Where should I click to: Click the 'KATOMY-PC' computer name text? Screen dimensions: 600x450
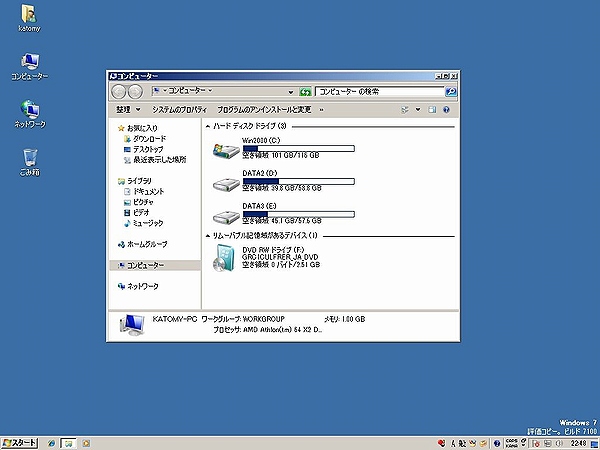tap(175, 319)
